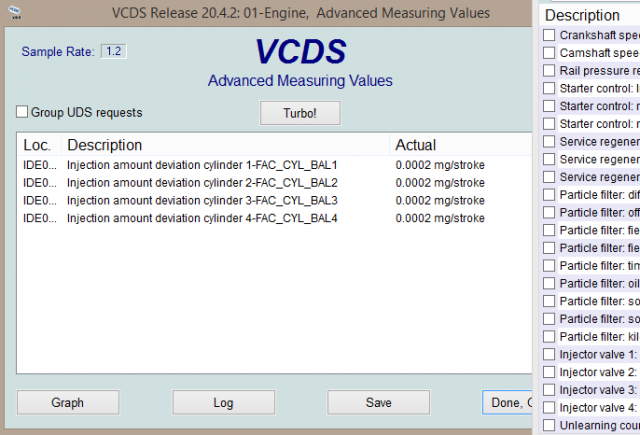Click the Loc. column header

37,145
